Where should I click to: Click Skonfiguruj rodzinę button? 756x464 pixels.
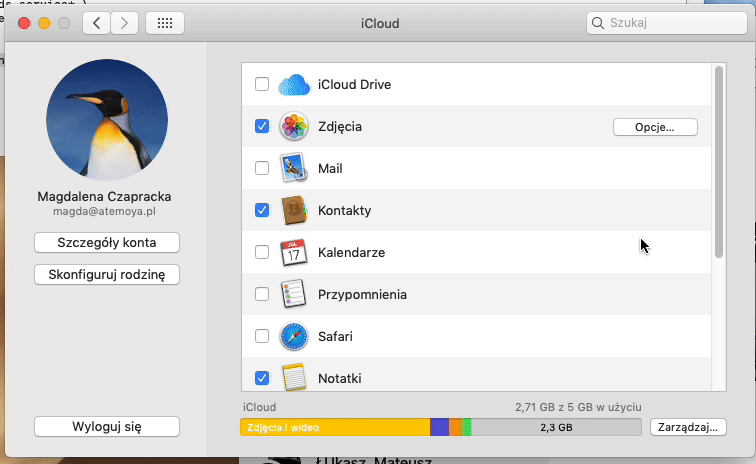point(107,274)
